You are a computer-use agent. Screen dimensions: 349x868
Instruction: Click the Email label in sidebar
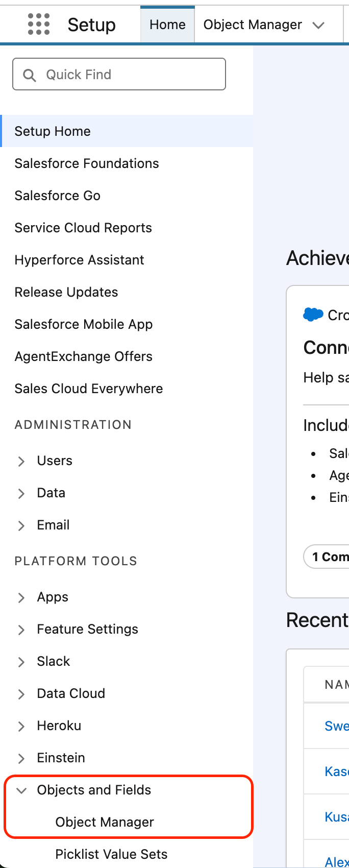pyautogui.click(x=53, y=525)
